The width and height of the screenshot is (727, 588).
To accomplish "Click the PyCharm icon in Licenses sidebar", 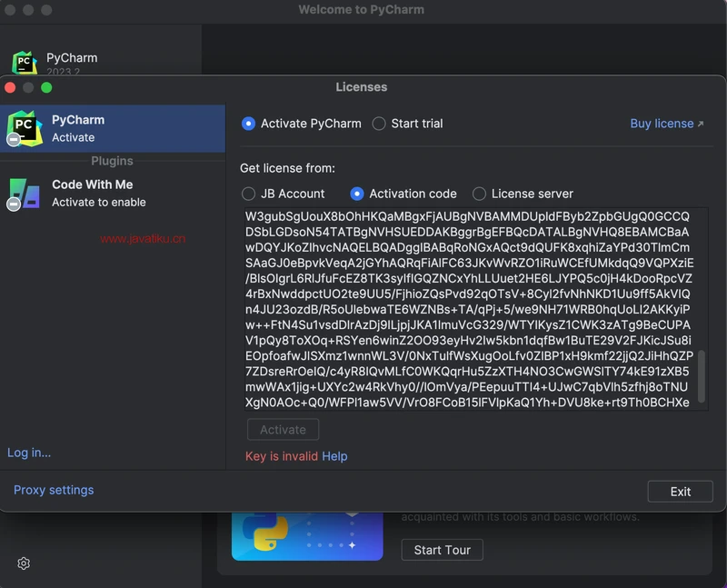I will tap(24, 128).
